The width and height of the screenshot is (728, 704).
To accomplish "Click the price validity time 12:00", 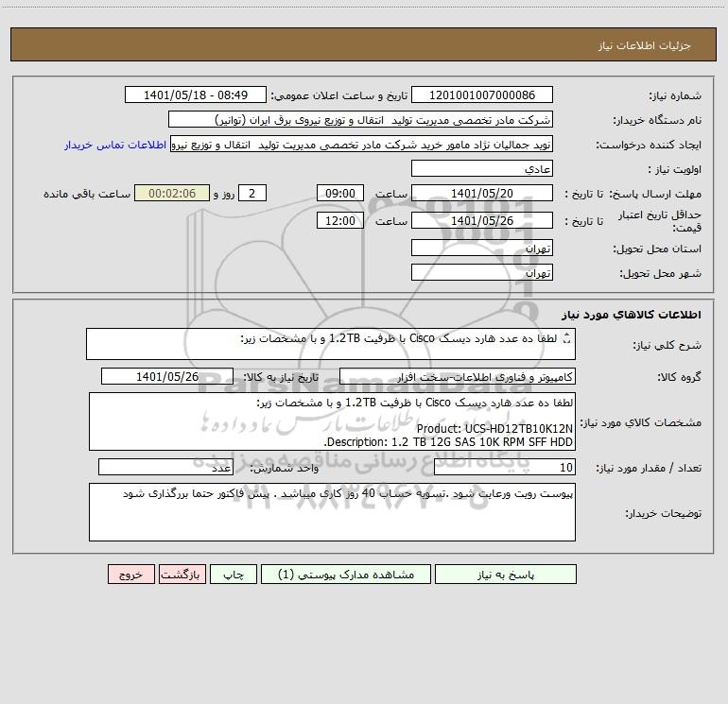I will (x=339, y=220).
